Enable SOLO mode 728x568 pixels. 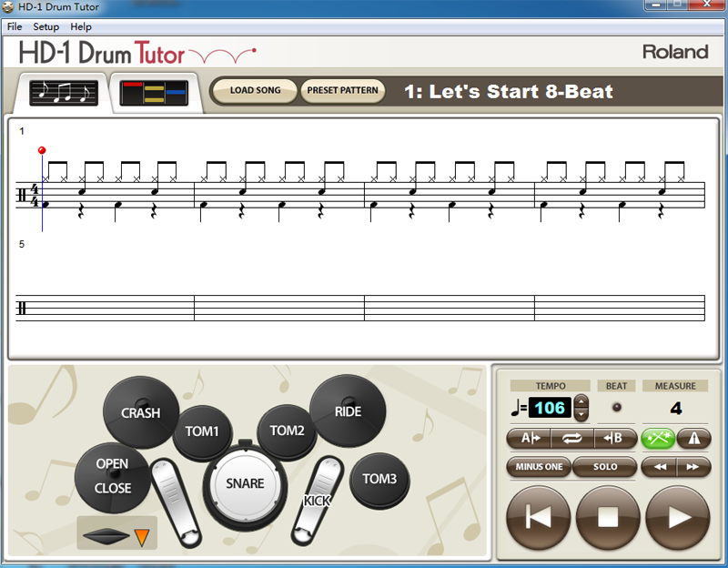[605, 467]
